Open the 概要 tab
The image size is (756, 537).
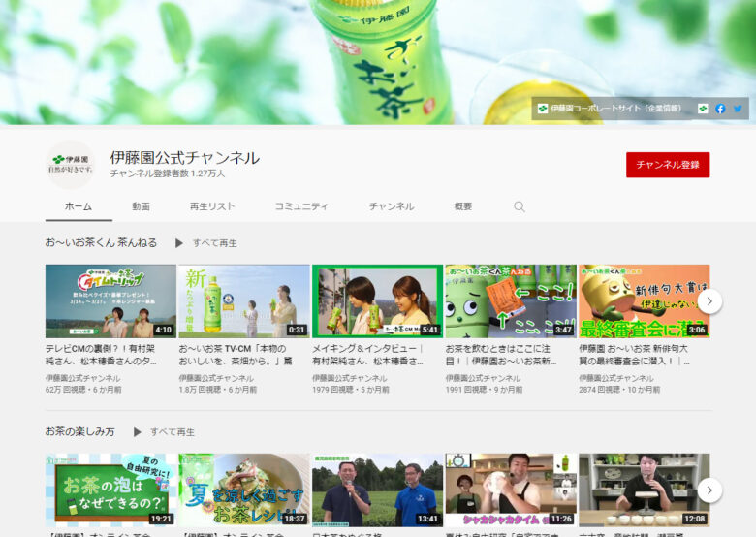click(x=463, y=206)
